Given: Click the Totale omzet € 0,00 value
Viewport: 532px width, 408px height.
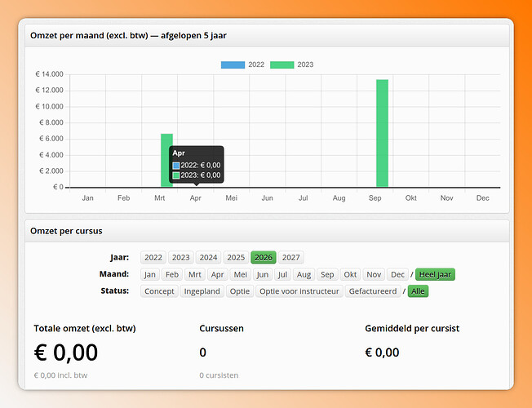Looking at the screenshot, I should tap(66, 353).
